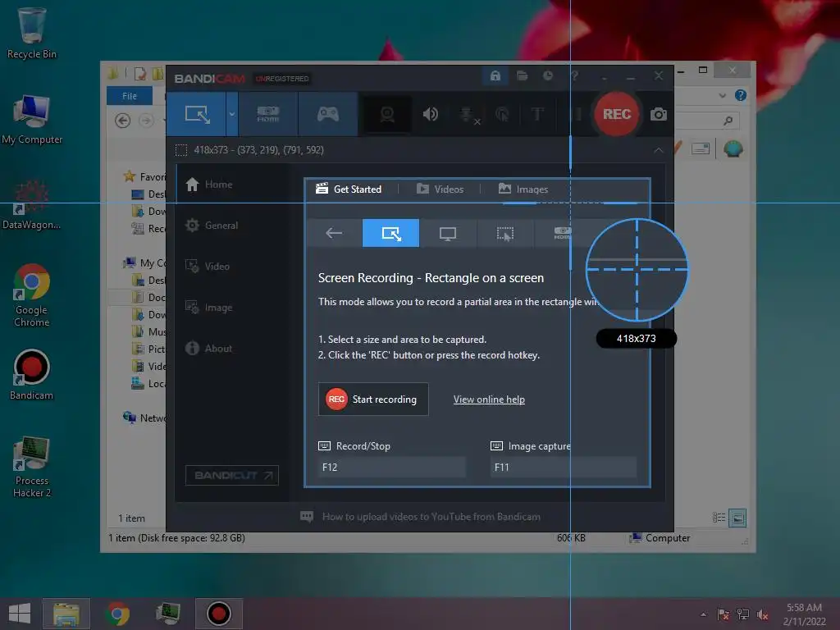Switch to the Videos tab
Screen dimensions: 840x630
(440, 189)
